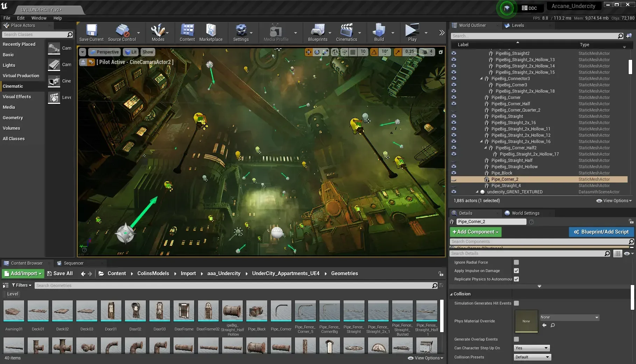Hide the PipeBig_Corner actor
This screenshot has height=364, width=636.
(454, 98)
